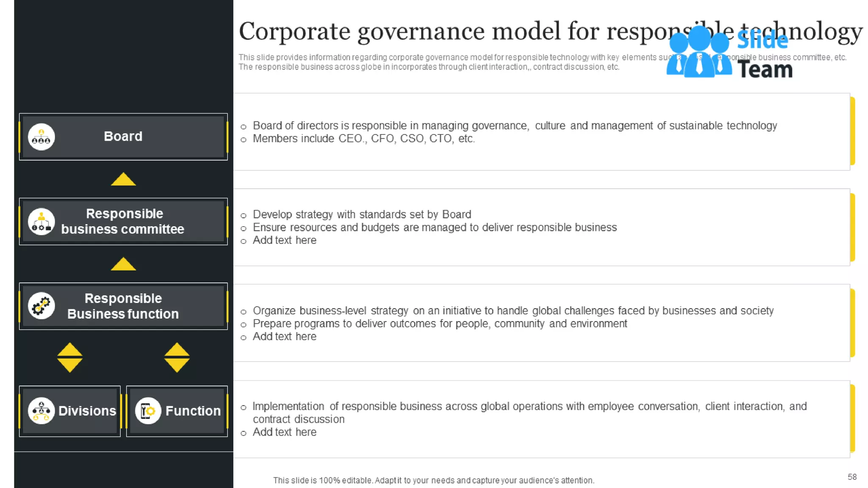Click the Function phone-gear icon

(148, 410)
